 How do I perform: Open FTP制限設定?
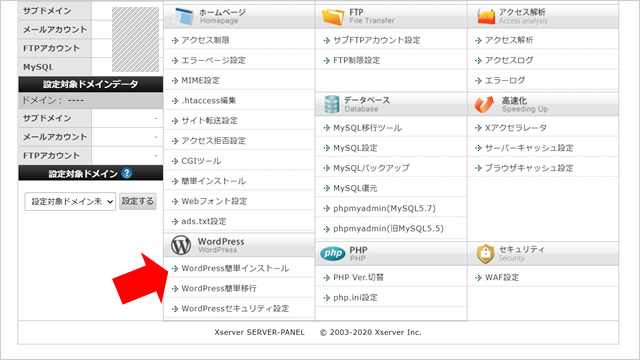tap(356, 60)
